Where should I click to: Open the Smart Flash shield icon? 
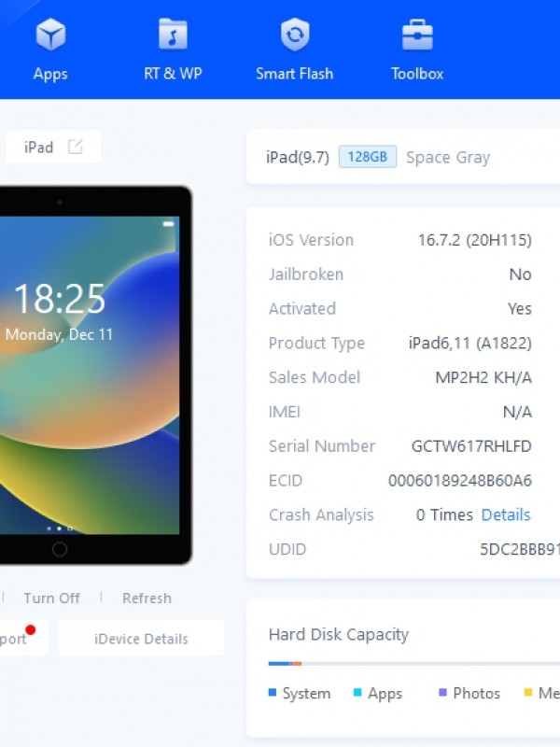point(295,35)
